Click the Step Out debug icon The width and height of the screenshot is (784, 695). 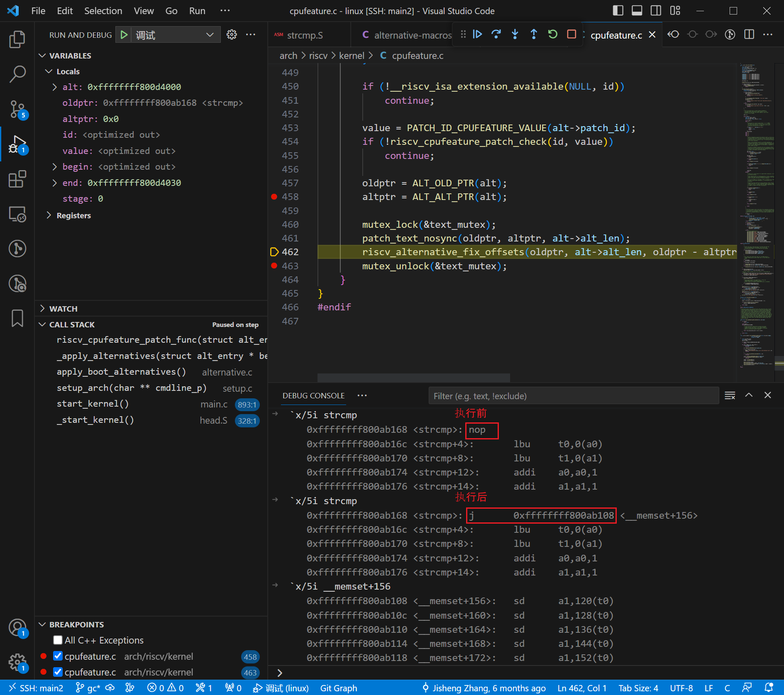point(534,34)
